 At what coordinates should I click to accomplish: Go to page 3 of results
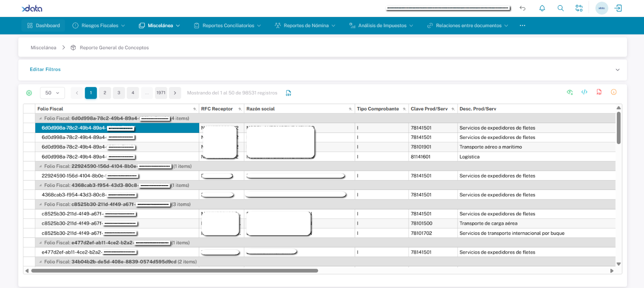(119, 93)
